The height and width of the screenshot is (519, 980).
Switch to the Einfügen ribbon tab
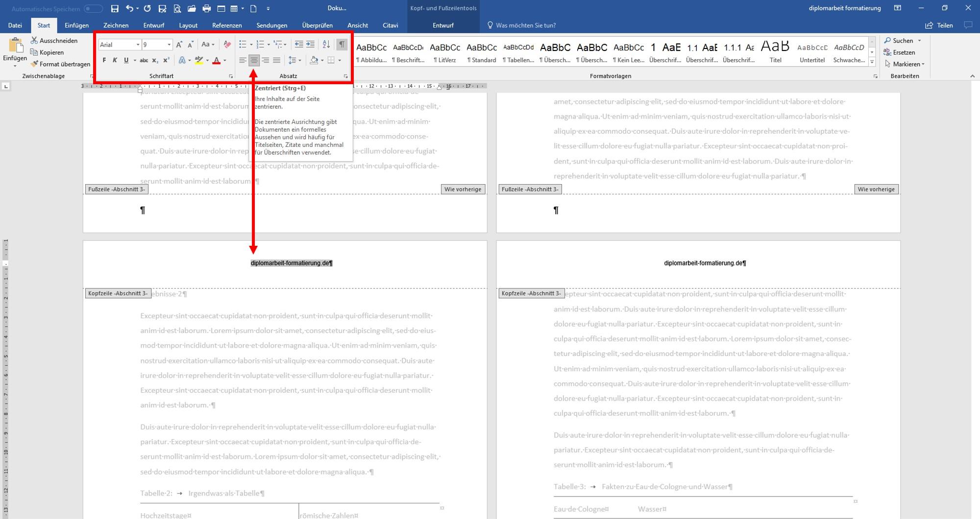76,25
